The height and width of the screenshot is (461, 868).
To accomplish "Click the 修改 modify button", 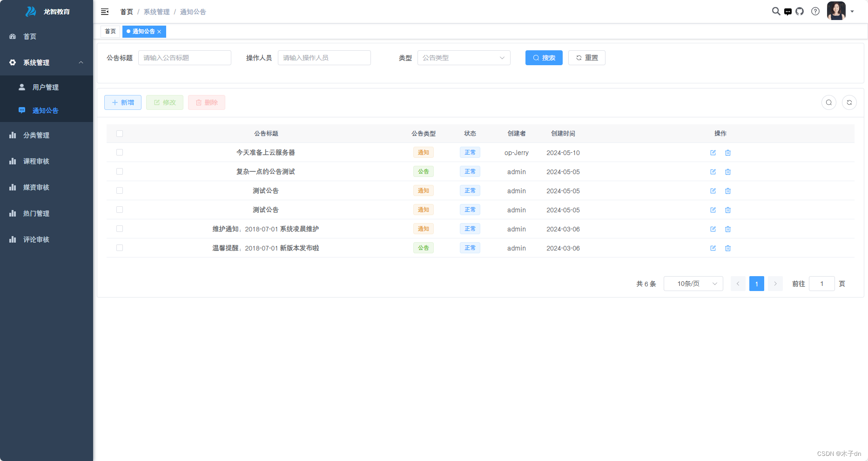I will (165, 102).
